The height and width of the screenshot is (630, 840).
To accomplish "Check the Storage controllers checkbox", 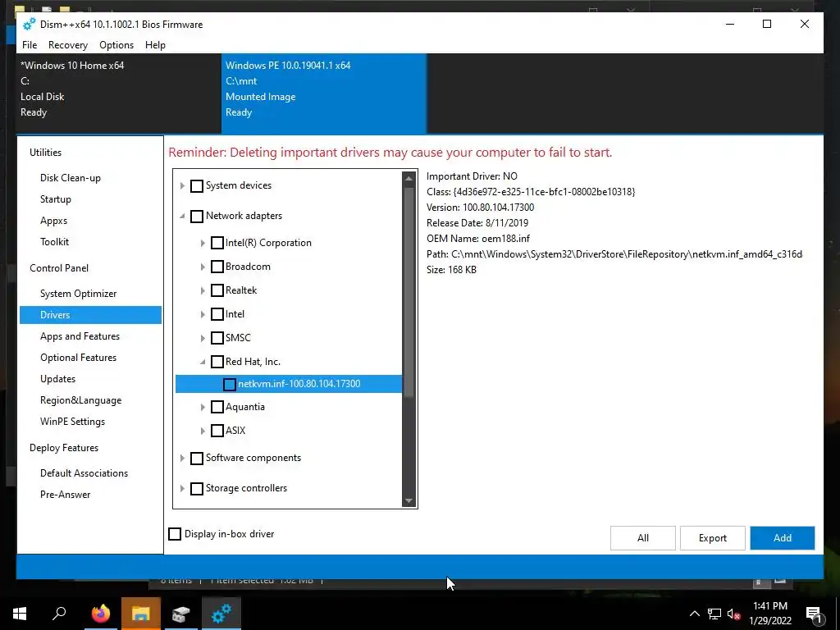I will tap(197, 489).
